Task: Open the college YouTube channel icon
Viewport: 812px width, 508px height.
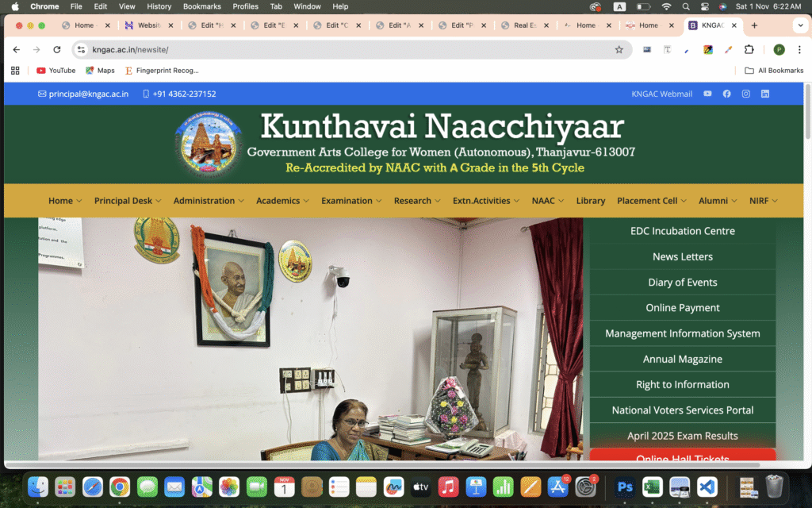Action: click(707, 94)
